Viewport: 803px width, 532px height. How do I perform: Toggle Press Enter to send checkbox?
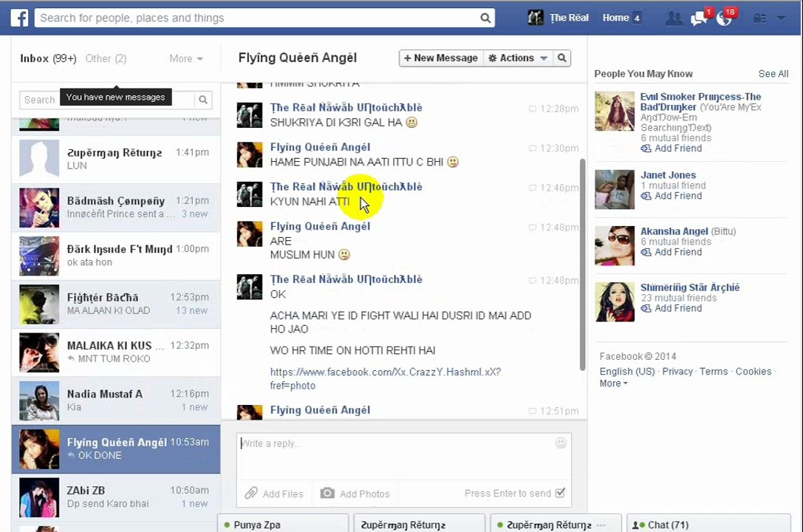point(560,493)
